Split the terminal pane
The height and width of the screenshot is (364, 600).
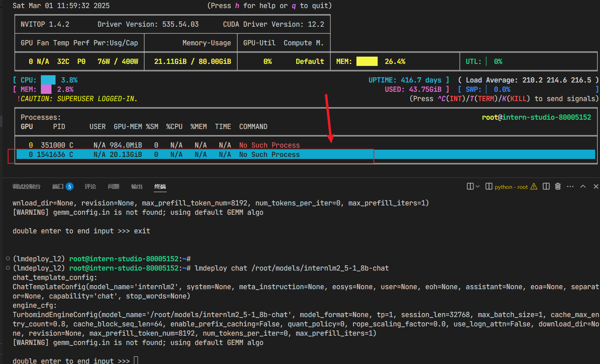[x=546, y=186]
